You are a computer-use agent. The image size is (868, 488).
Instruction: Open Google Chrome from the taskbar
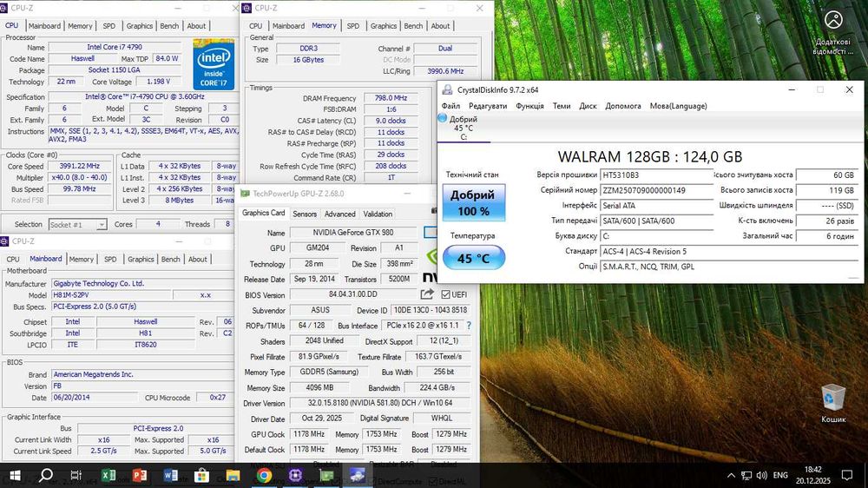coord(264,475)
